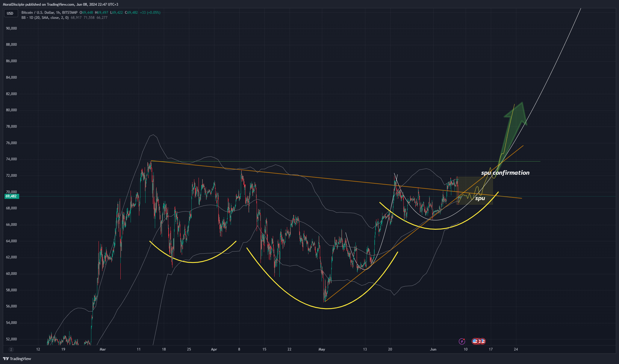Click the 90,000 price axis label
Viewport: 619px width, 364px height.
[11, 28]
